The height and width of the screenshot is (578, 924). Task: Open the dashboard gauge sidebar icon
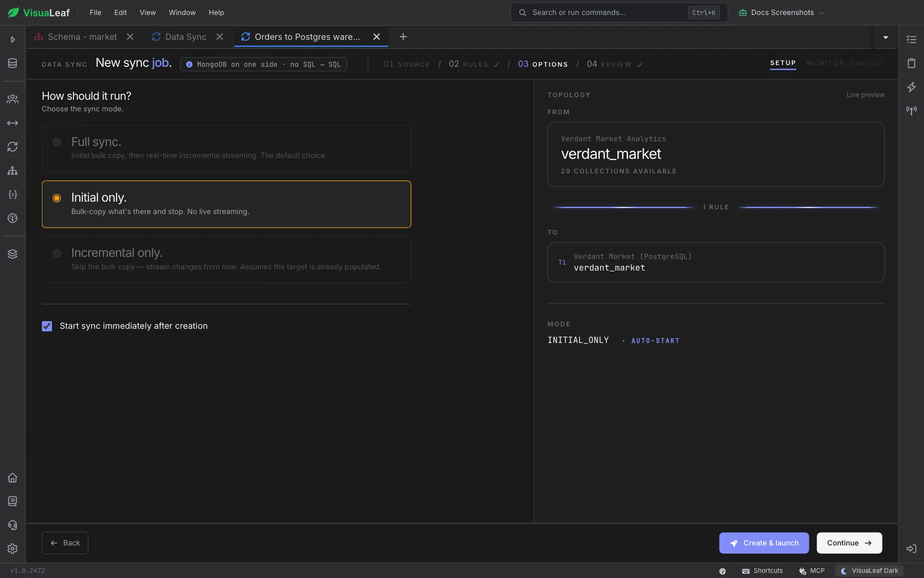coord(12,218)
